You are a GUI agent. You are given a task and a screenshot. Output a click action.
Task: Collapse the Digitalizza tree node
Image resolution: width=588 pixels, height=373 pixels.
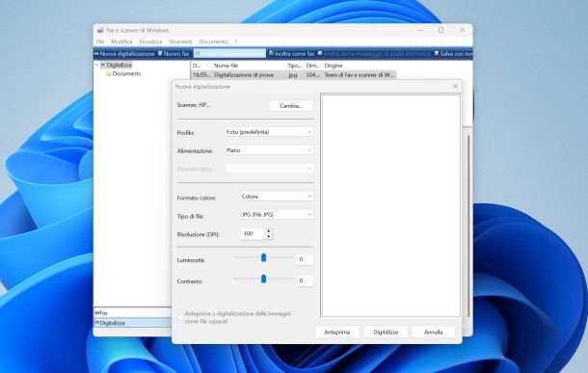point(96,65)
